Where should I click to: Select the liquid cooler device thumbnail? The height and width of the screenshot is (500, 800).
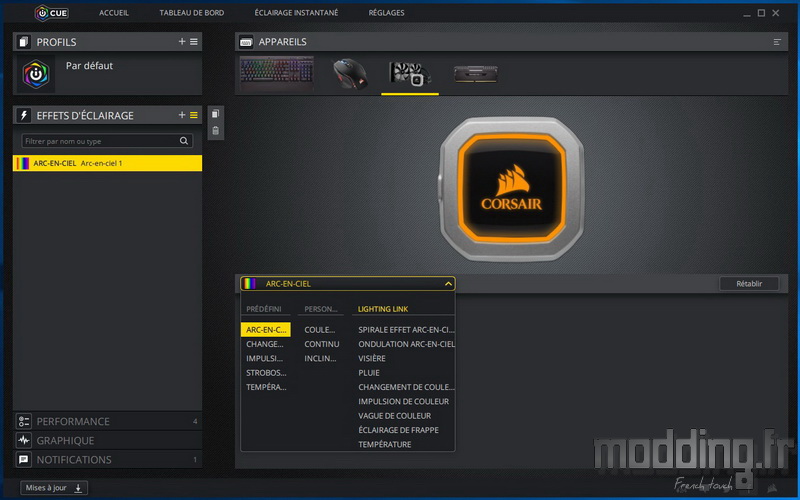410,74
